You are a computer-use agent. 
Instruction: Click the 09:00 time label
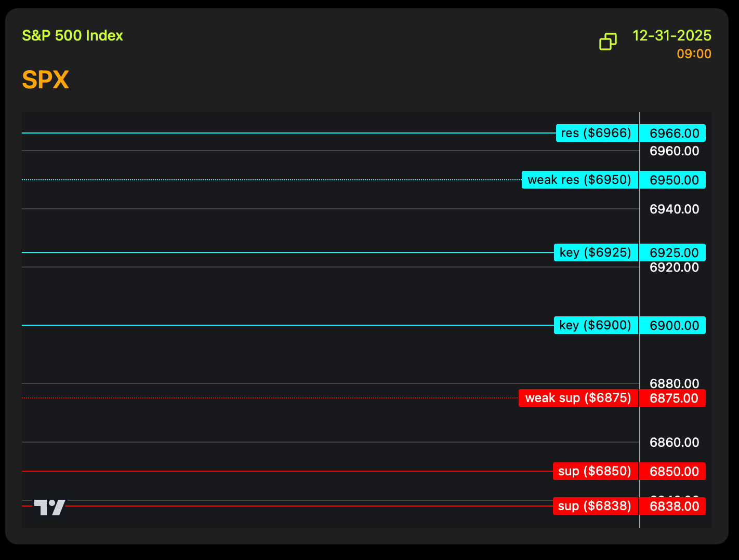point(693,54)
